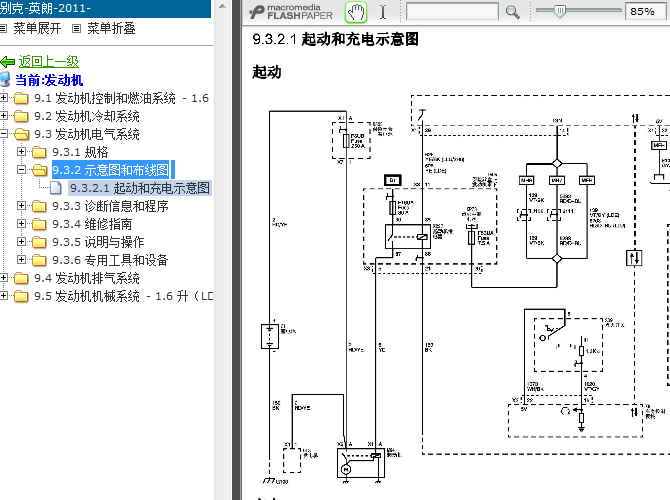This screenshot has height=500, width=670.
Task: Click folder icon beside 9.3.5 说明与操作
Action: (39, 242)
